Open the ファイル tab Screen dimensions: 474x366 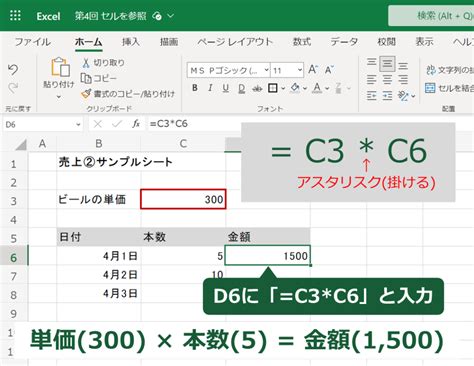[33, 42]
